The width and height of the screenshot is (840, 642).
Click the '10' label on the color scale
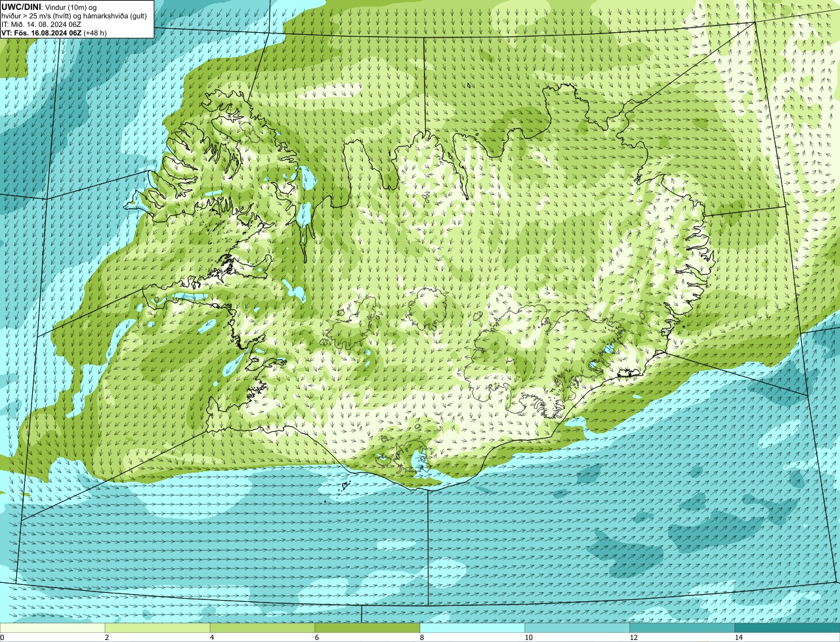[528, 637]
